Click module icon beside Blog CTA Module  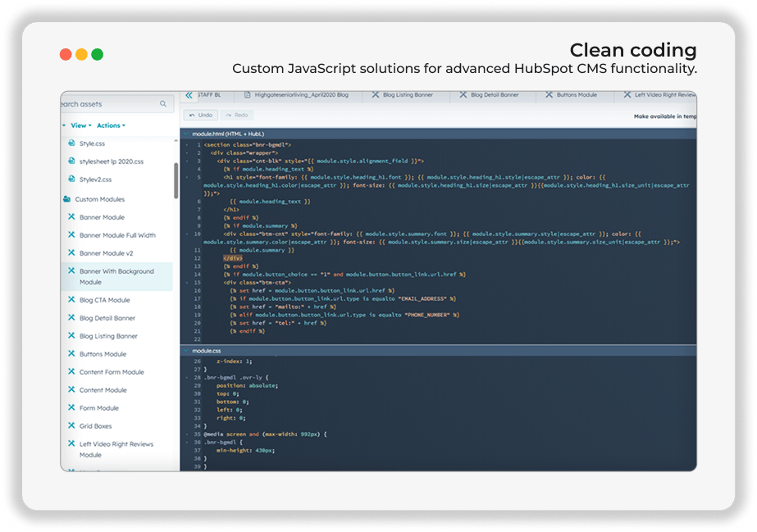pyautogui.click(x=71, y=299)
